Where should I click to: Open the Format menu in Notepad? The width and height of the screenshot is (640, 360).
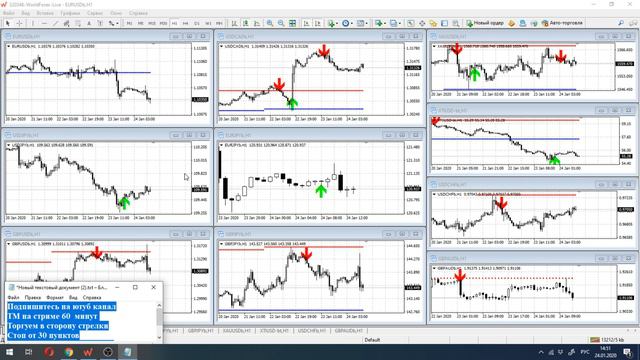[x=55, y=298]
